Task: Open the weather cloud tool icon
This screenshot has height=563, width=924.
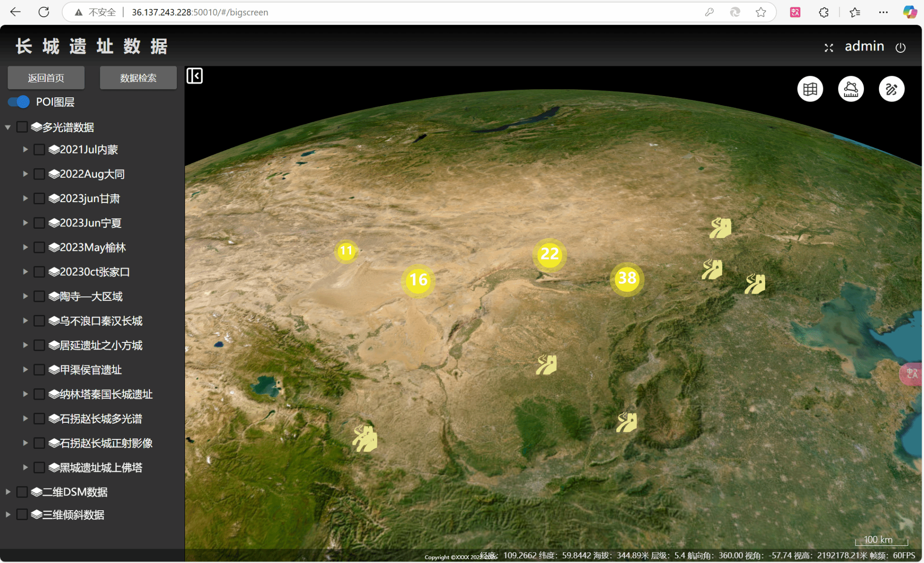Action: point(850,89)
